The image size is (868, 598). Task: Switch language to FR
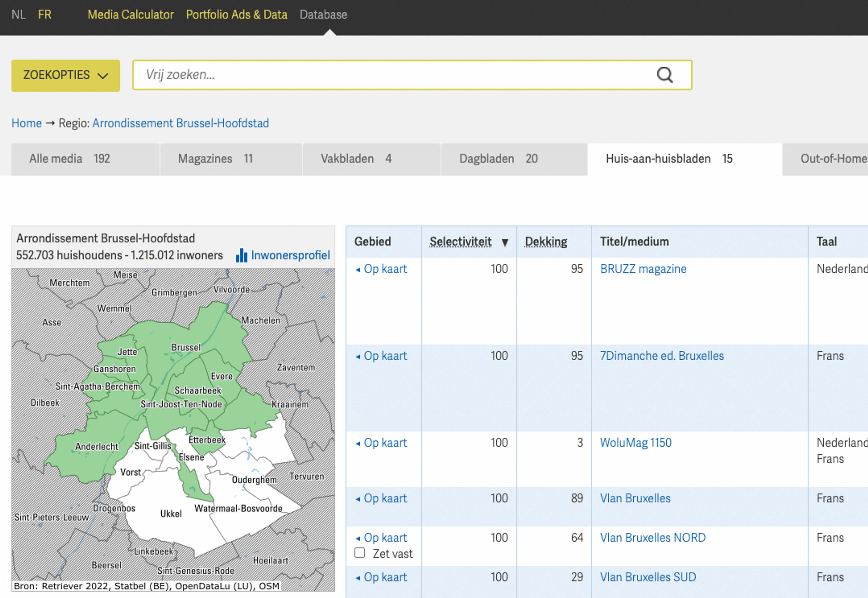(44, 15)
